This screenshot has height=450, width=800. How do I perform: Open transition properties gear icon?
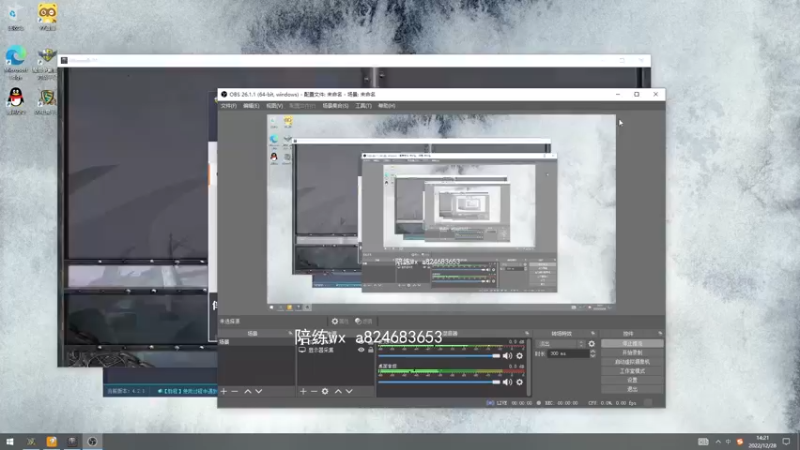[x=592, y=344]
